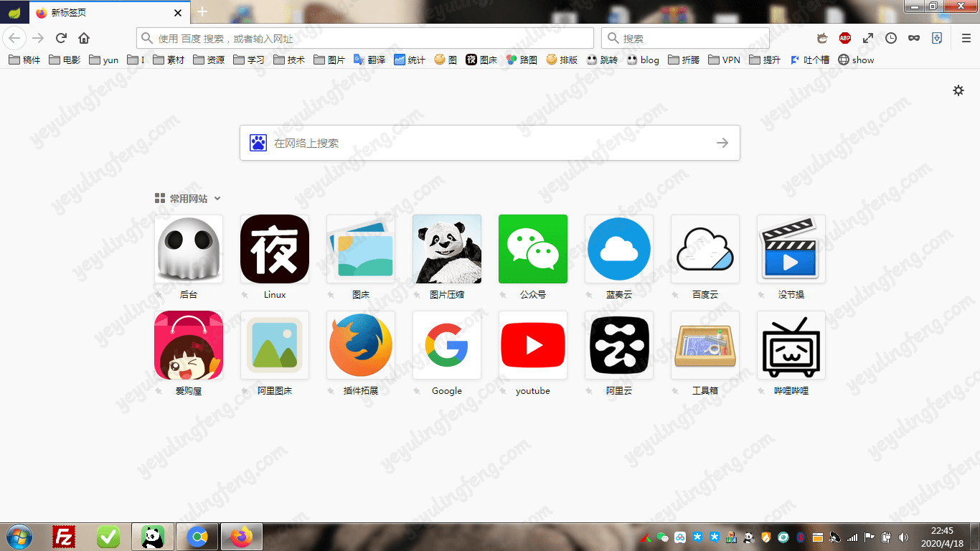Viewport: 980px width, 551px height.
Task: Open the 折腾 bookmarks folder
Action: pos(684,60)
